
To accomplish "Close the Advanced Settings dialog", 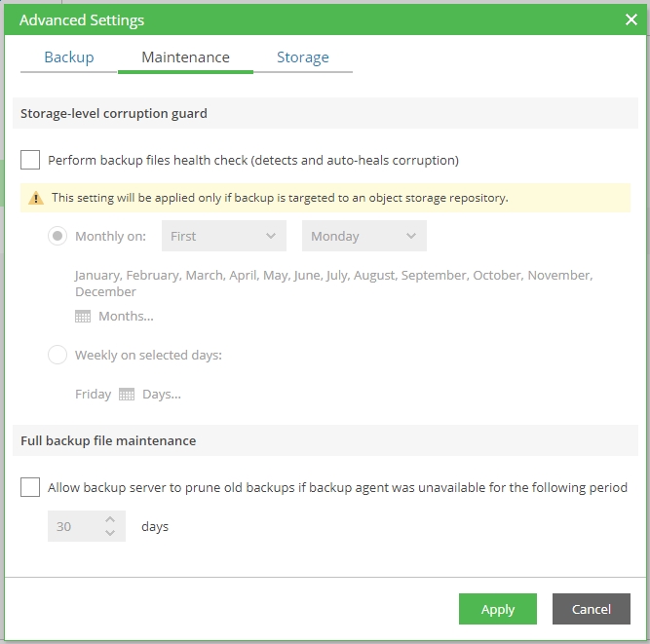I will click(x=631, y=19).
